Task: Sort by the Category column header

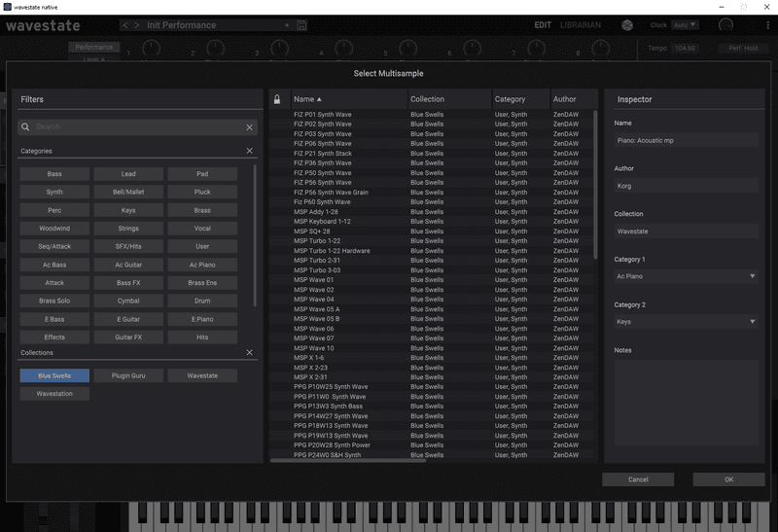Action: [x=521, y=99]
